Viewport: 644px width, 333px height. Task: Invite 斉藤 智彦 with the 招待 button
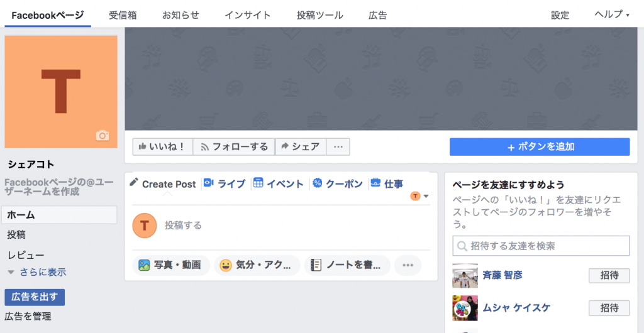coord(609,276)
